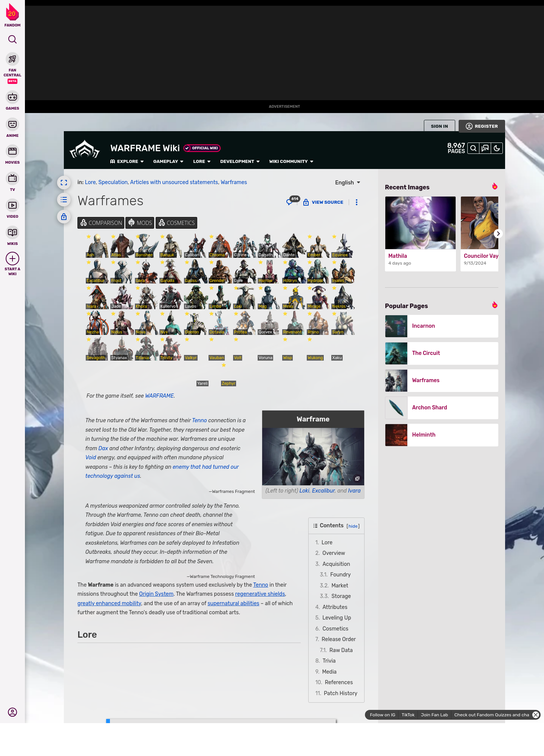The image size is (544, 756).
Task: Open the Archon Shard popular page
Action: pos(442,408)
